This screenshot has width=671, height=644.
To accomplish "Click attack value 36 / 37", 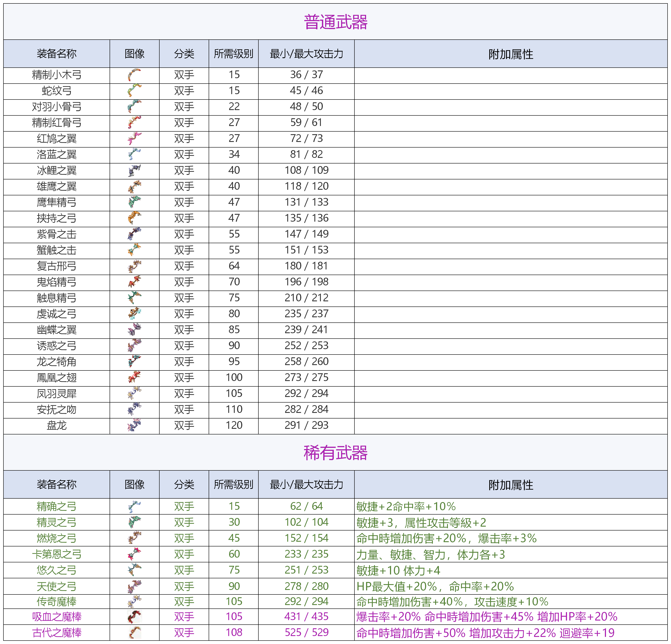I will [306, 75].
